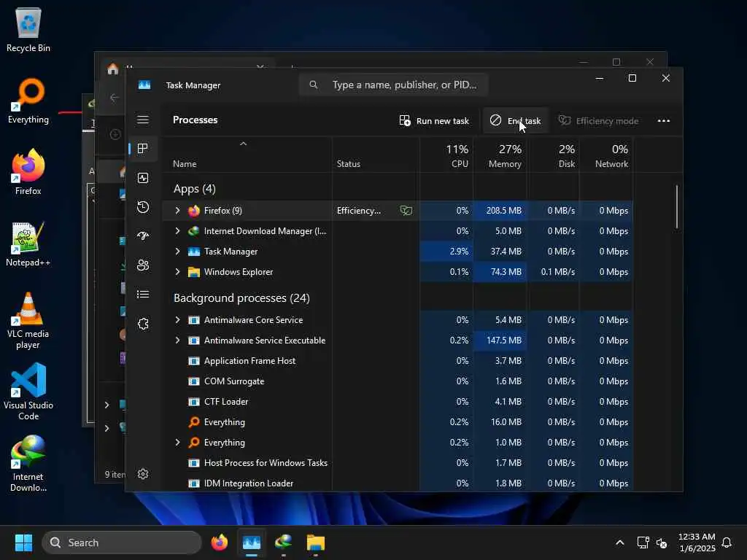Select the COM Surrogate process row

(x=398, y=381)
